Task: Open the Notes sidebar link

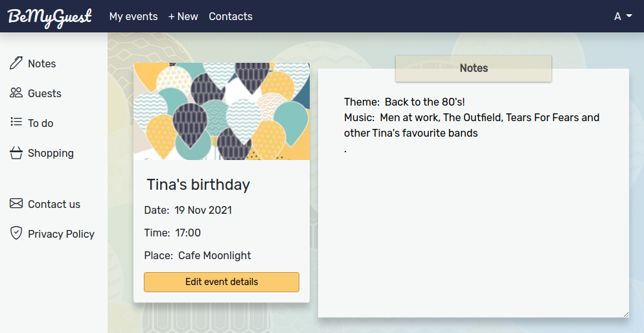Action: 33,63
